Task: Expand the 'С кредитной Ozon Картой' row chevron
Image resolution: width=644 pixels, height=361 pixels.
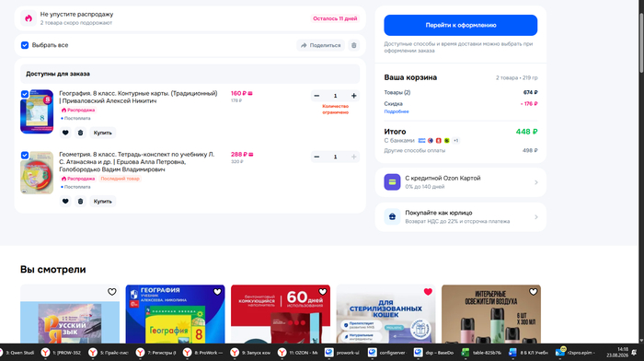Action: [536, 182]
